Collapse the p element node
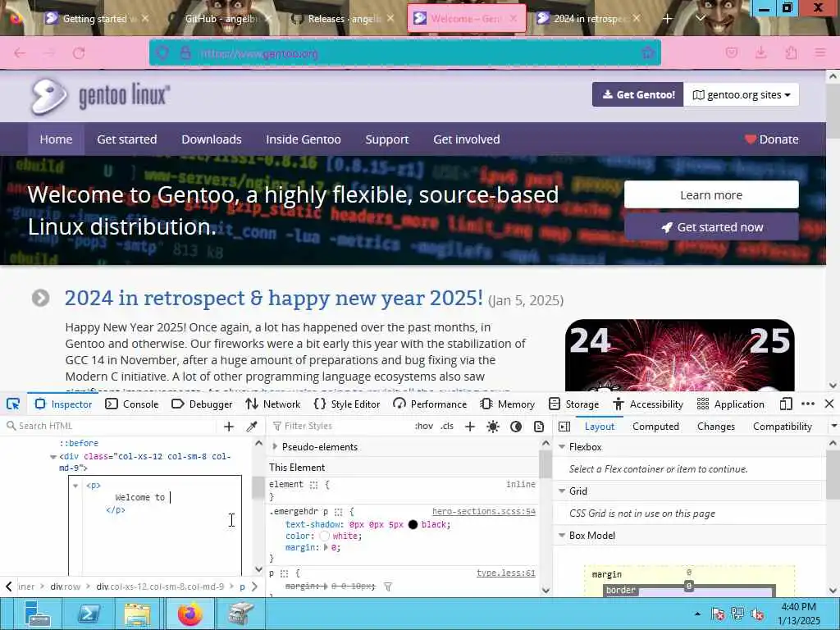Viewport: 840px width, 630px height. (x=75, y=486)
